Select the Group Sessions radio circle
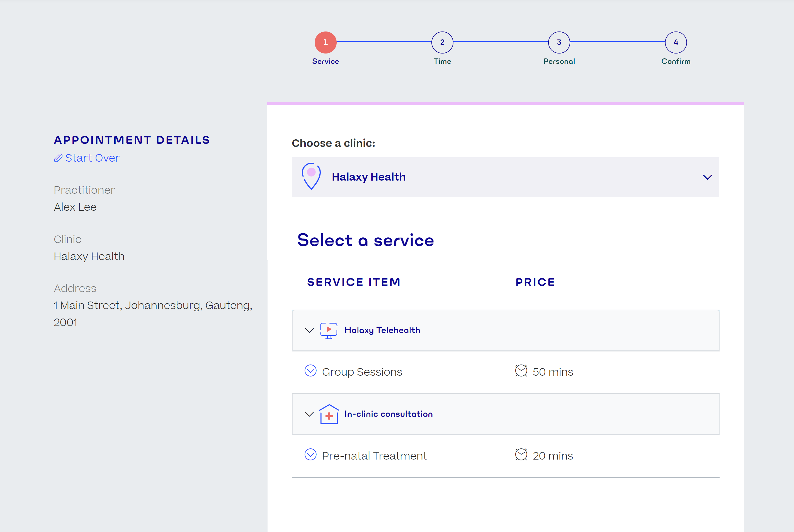The width and height of the screenshot is (794, 532). [x=310, y=371]
